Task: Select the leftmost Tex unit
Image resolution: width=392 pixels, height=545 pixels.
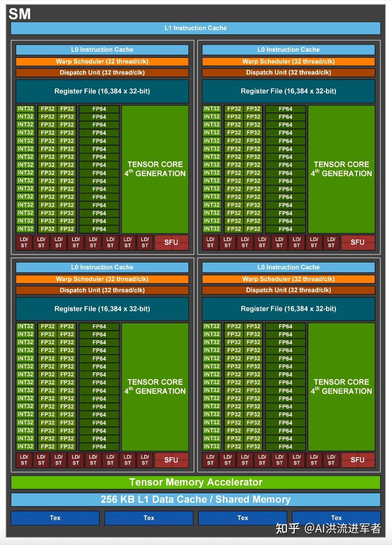Action: [x=55, y=518]
